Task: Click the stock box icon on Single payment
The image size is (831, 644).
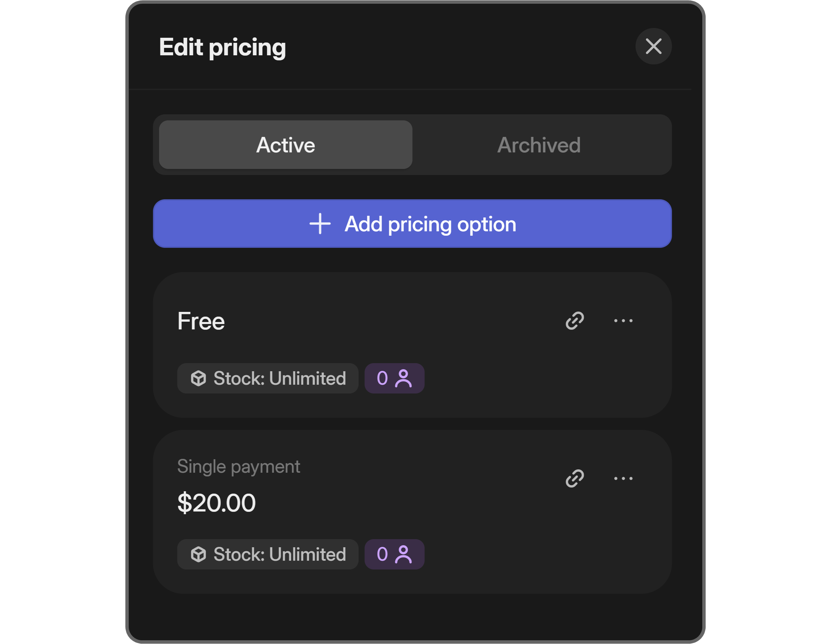Action: pos(198,555)
